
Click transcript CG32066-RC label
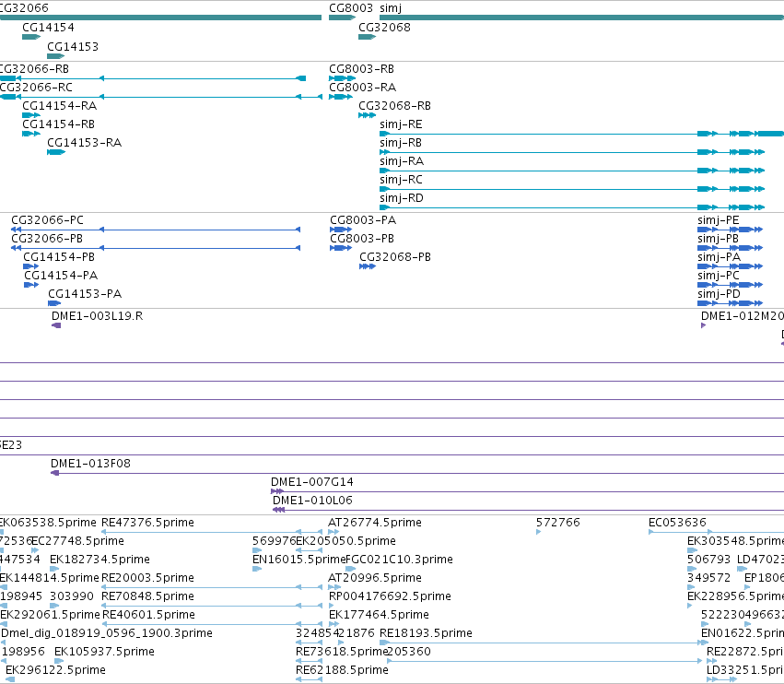pos(36,88)
